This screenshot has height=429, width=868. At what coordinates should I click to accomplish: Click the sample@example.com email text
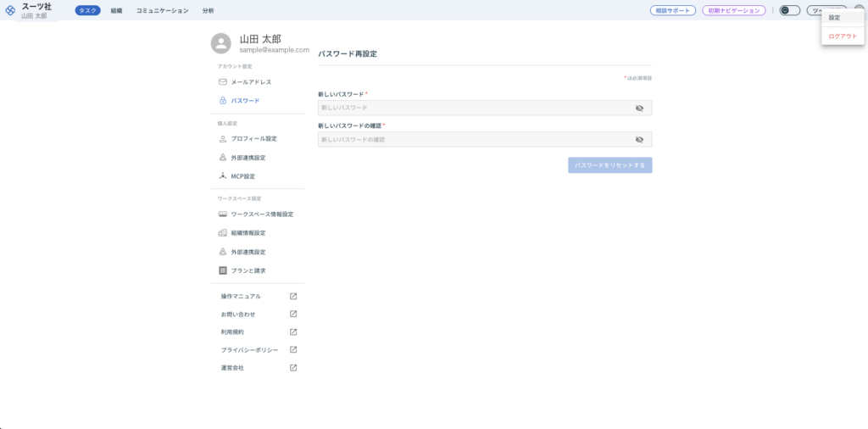coord(274,50)
